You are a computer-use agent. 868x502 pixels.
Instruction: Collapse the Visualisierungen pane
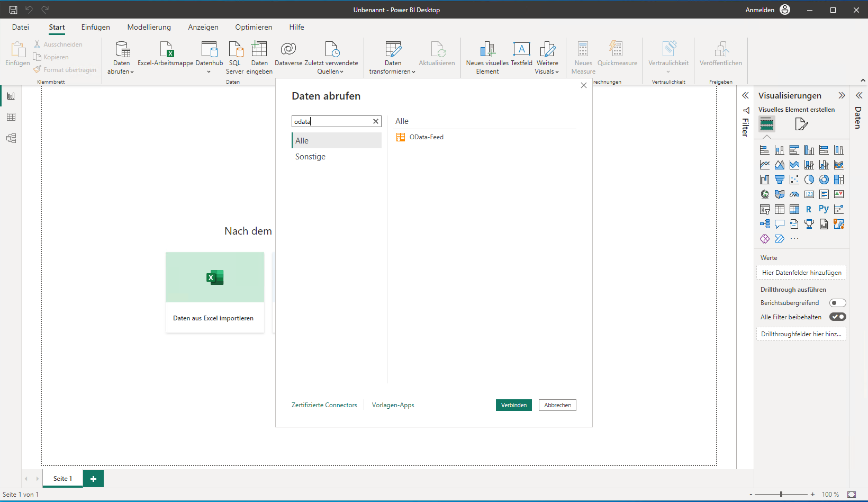click(x=842, y=96)
